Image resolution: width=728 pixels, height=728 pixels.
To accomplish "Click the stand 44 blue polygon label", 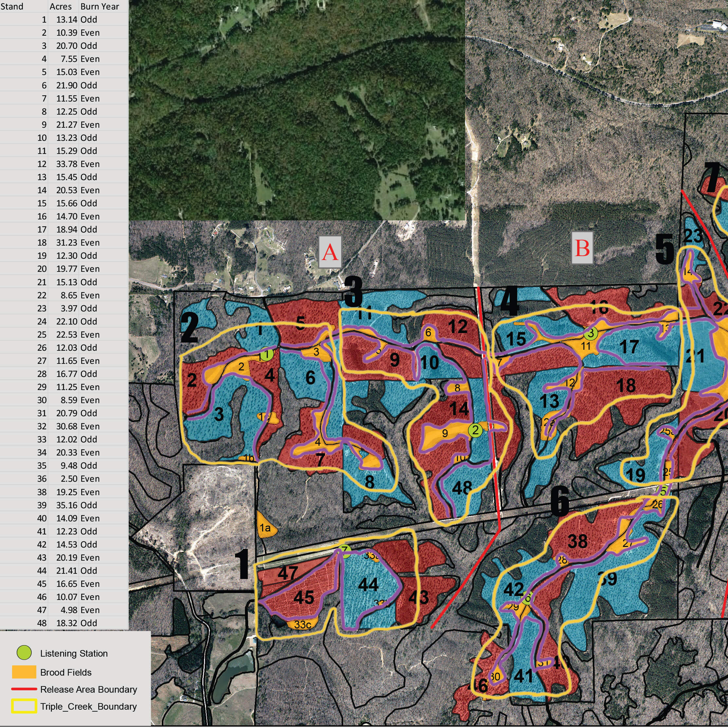I will pyautogui.click(x=368, y=585).
